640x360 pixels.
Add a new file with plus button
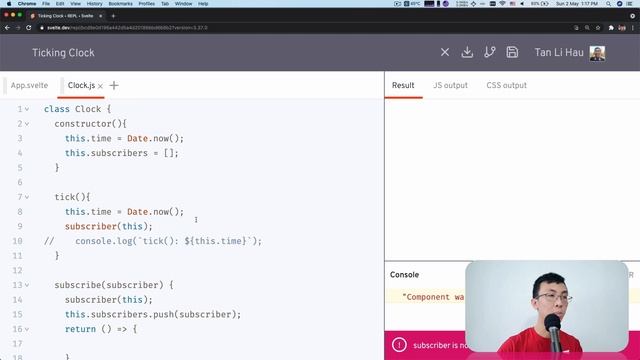(x=114, y=85)
